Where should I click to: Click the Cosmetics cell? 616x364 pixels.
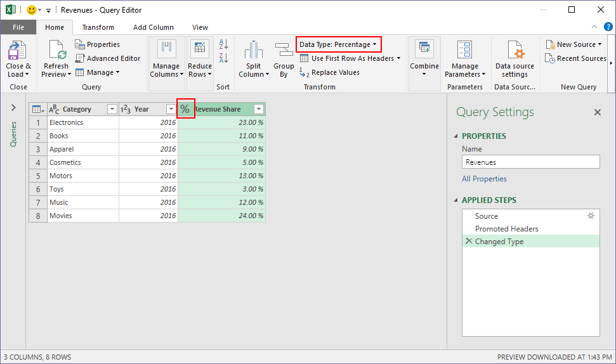click(83, 162)
